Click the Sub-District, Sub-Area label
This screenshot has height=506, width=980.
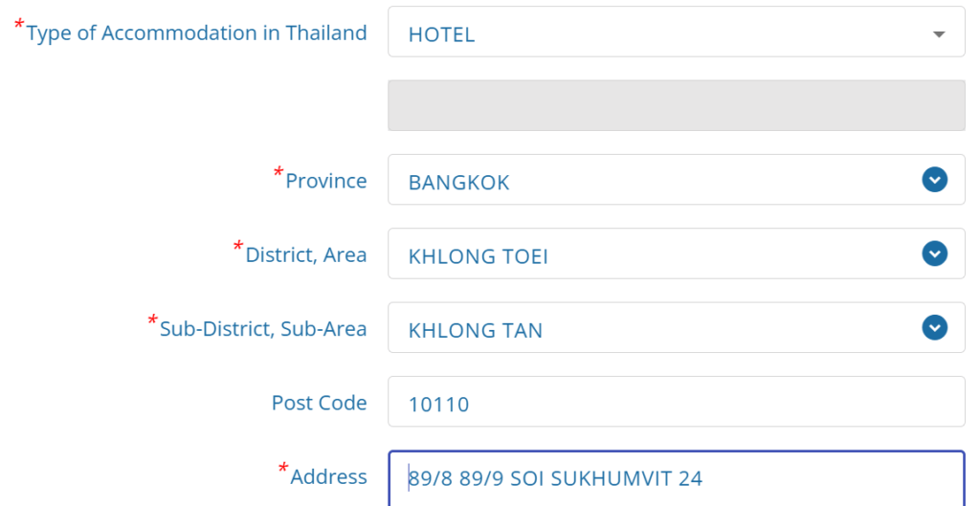[263, 329]
